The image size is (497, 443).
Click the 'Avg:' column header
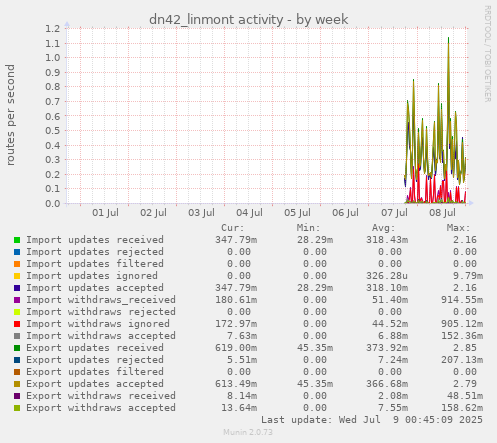(x=383, y=228)
